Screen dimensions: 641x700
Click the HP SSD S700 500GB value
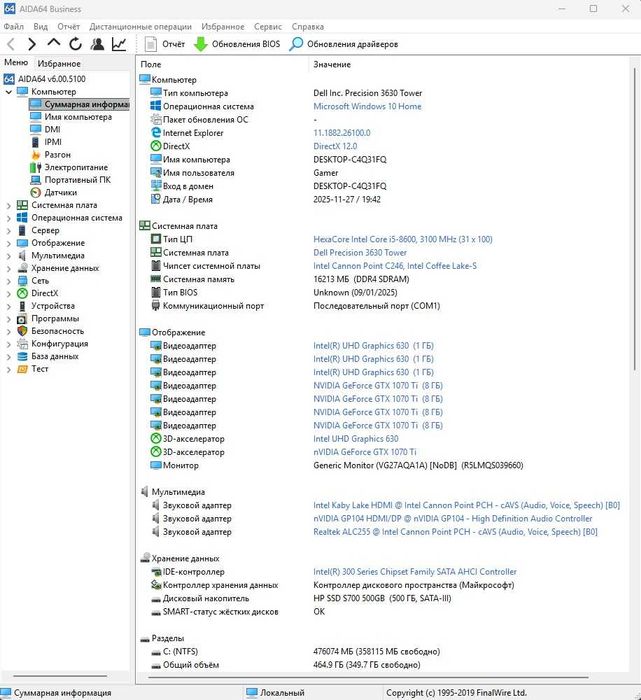tap(382, 598)
